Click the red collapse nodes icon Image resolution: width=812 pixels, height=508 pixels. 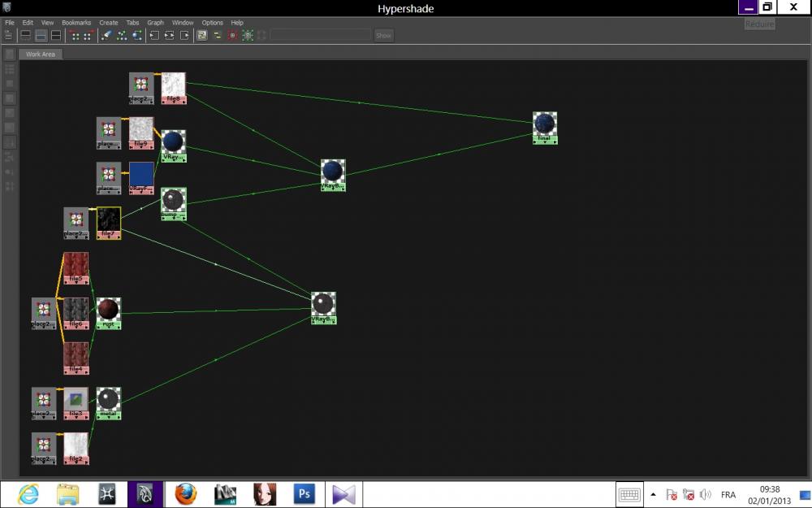[232, 35]
